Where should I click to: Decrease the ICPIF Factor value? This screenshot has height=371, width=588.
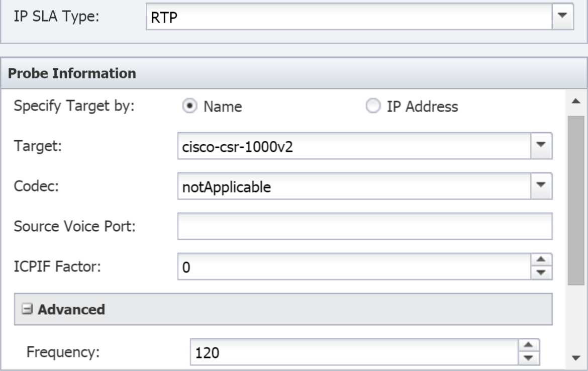point(541,272)
